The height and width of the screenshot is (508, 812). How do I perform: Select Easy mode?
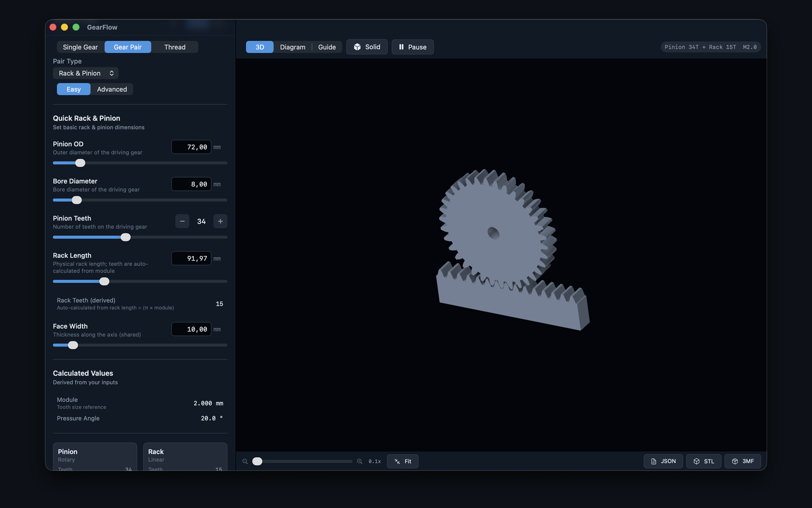pos(73,89)
